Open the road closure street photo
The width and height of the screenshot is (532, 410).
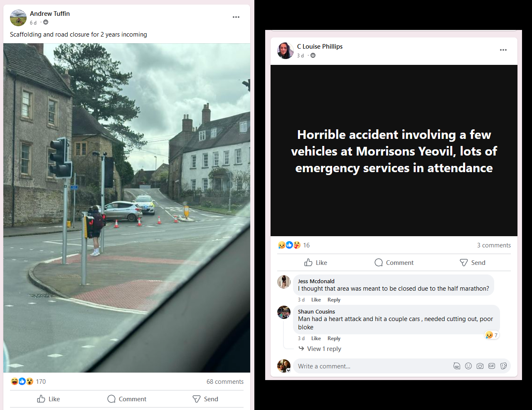(x=127, y=208)
